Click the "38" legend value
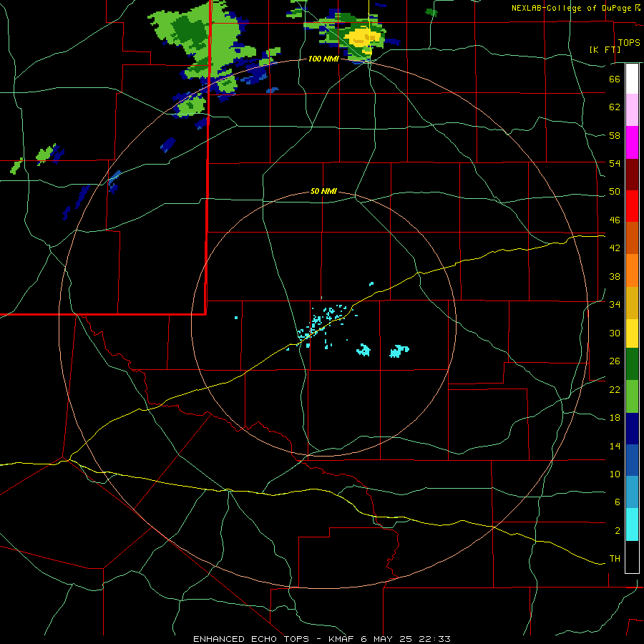644x644 pixels. click(x=615, y=276)
